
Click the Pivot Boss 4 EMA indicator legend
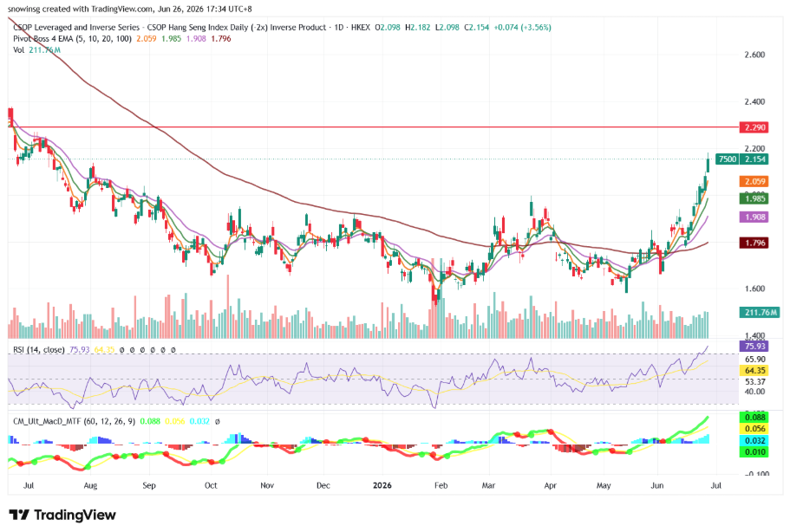(x=72, y=39)
